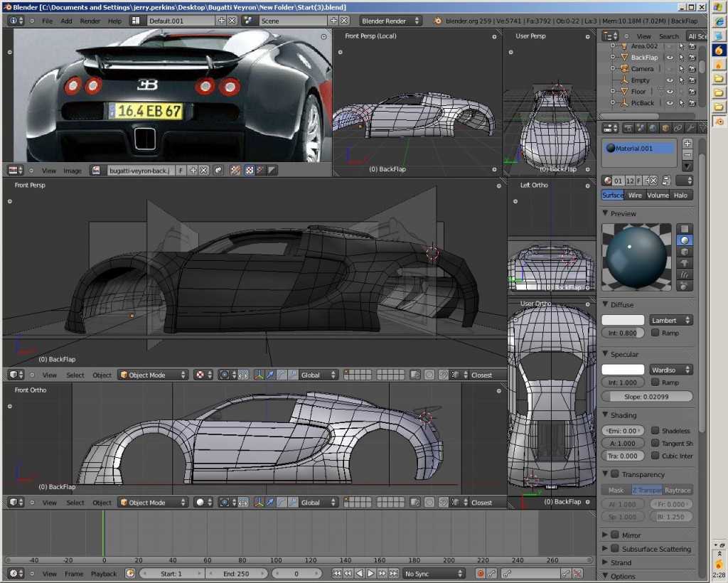Screen dimensions: 728x583
Task: Hide the Floor object with its eye toggle
Action: click(x=670, y=92)
